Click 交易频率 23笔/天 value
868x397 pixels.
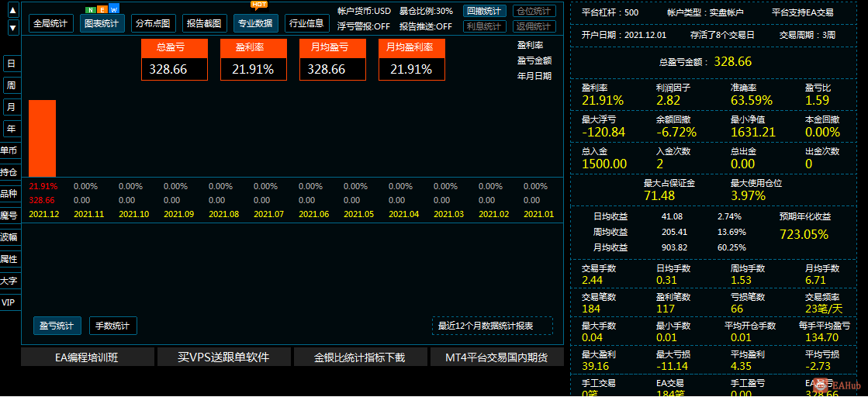[823, 309]
